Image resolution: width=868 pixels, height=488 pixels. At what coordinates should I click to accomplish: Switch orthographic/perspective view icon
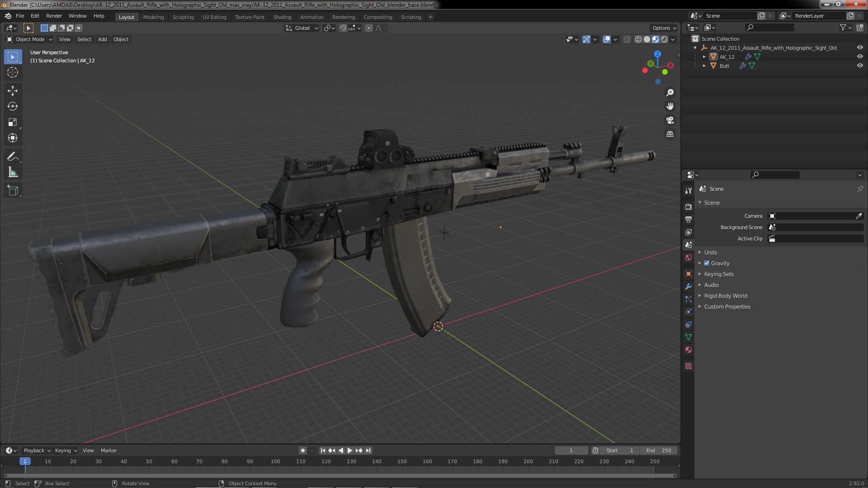670,134
